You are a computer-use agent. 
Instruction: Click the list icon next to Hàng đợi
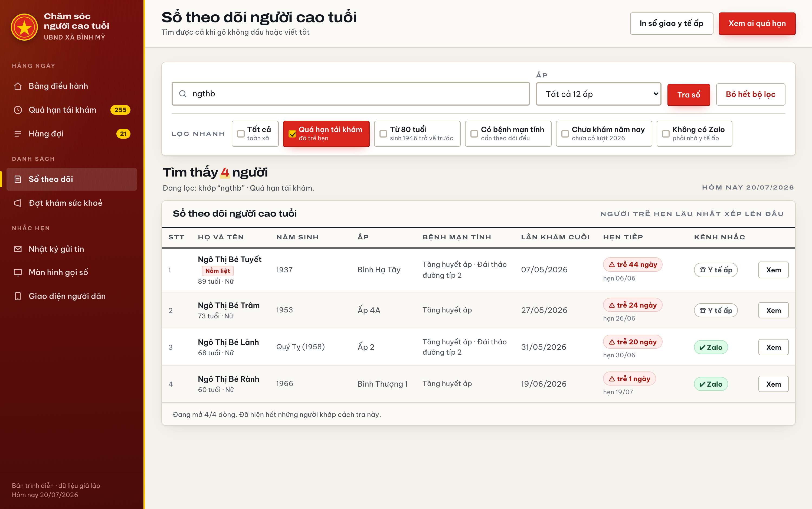click(18, 134)
